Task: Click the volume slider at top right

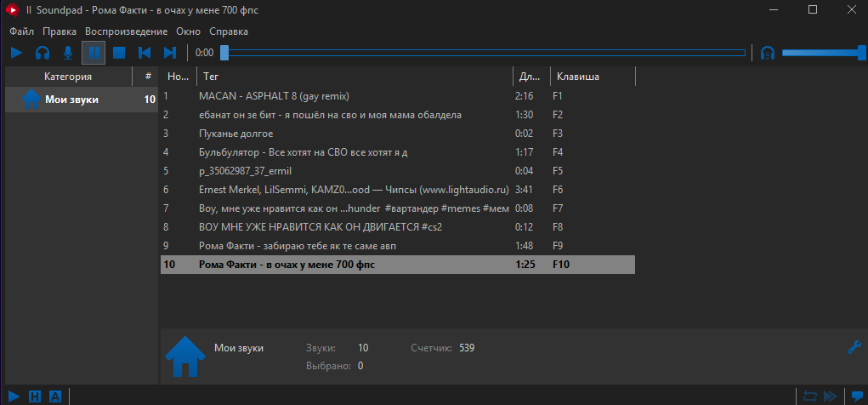Action: [824, 53]
